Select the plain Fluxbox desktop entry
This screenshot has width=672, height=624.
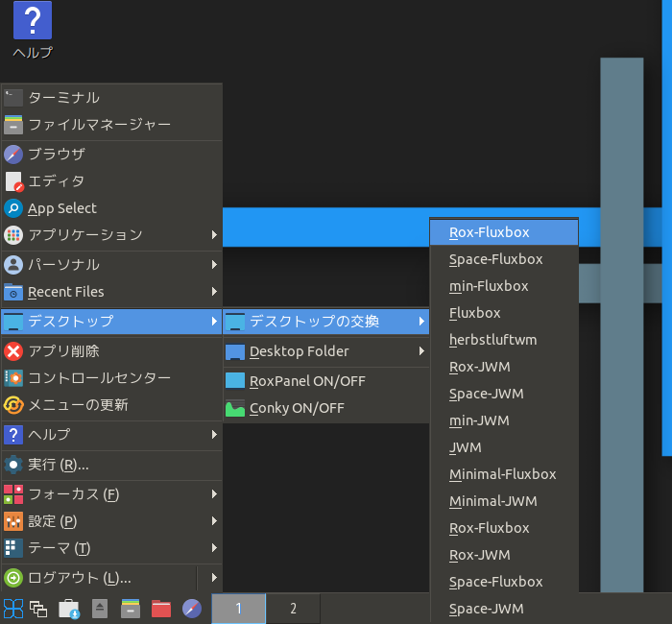click(x=504, y=313)
